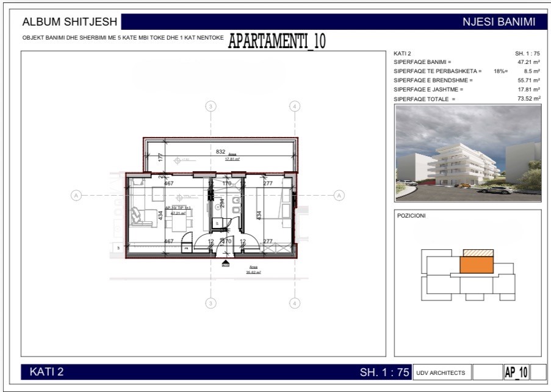Click the bottom grid bubble numbered 4

coord(295,303)
